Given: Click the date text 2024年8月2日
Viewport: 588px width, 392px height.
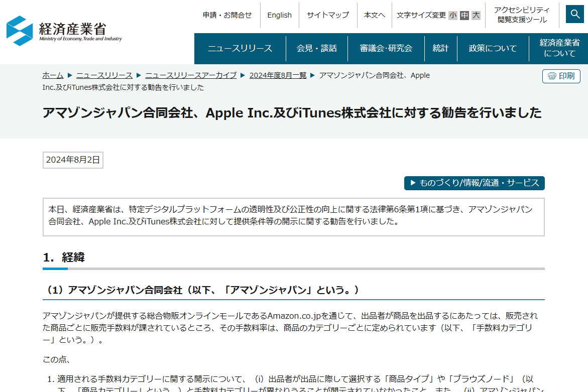Looking at the screenshot, I should click(x=73, y=160).
